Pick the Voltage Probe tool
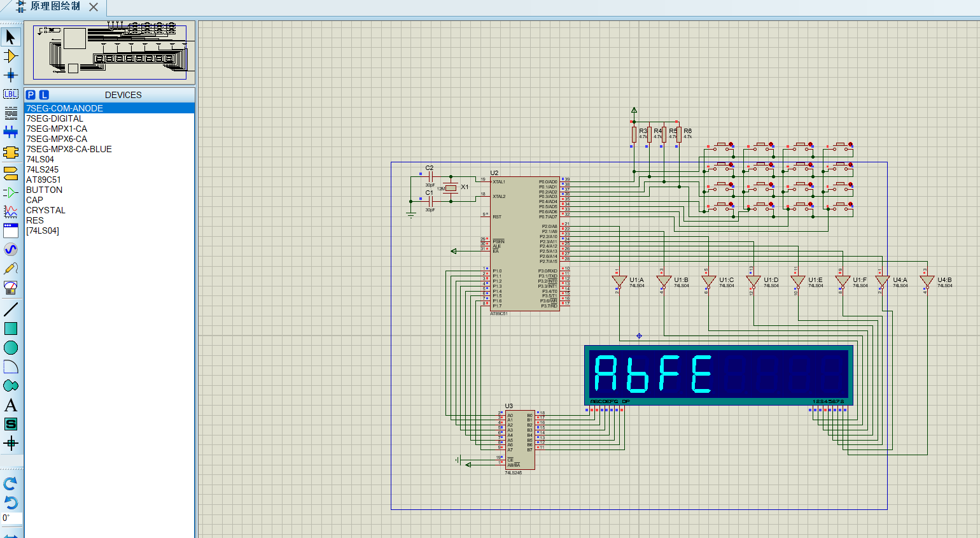The height and width of the screenshot is (538, 980). click(10, 268)
